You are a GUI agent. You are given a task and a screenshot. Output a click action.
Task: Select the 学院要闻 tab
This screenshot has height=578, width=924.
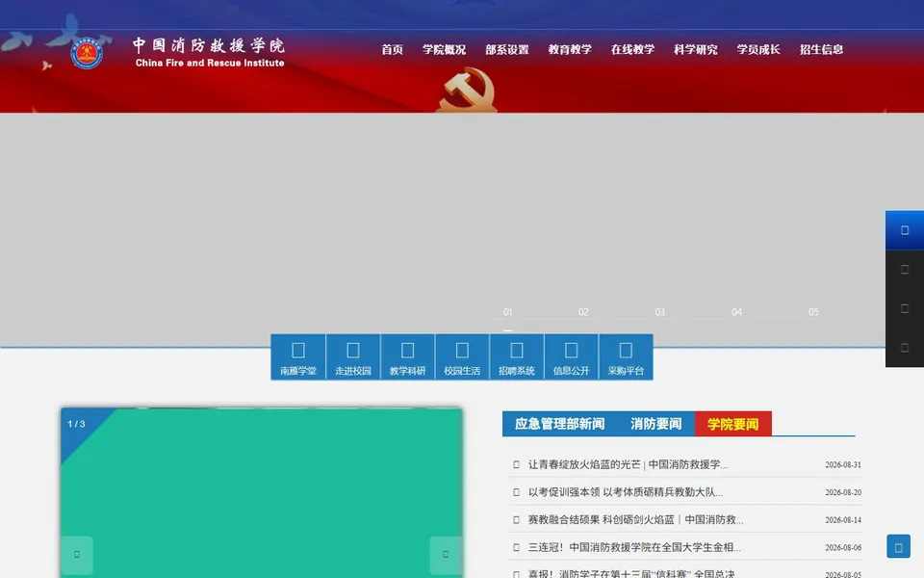(x=733, y=424)
